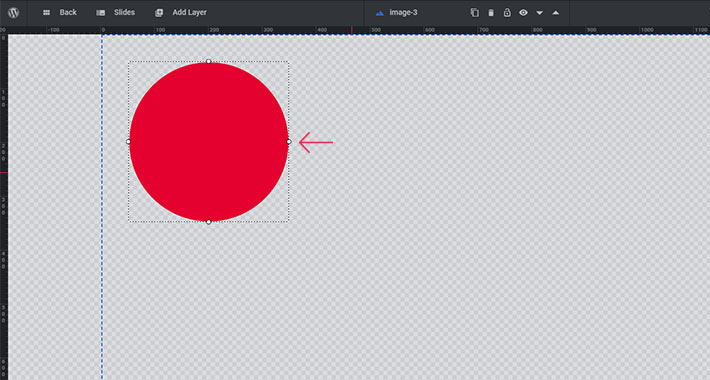Click the top resize handle of the circle
This screenshot has width=710, height=380.
[209, 61]
